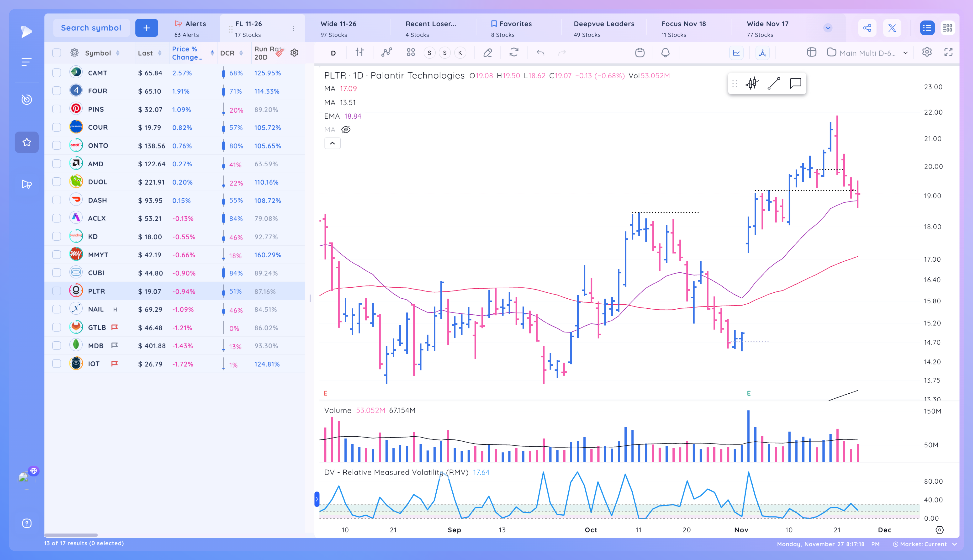Click the refresh chart icon
Viewport: 973px width, 560px height.
514,52
